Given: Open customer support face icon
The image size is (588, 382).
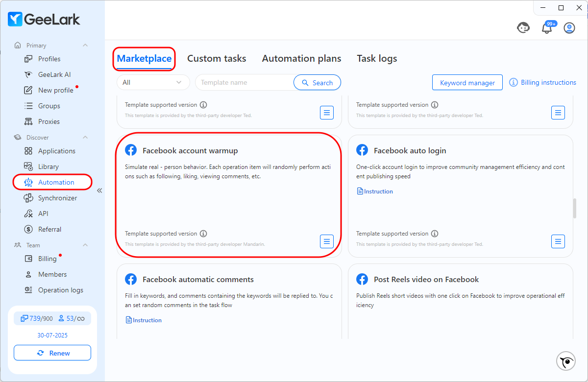Looking at the screenshot, I should (x=523, y=28).
